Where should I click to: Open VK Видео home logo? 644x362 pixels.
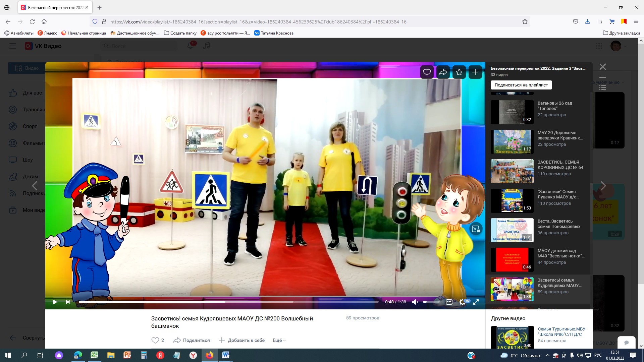click(43, 46)
